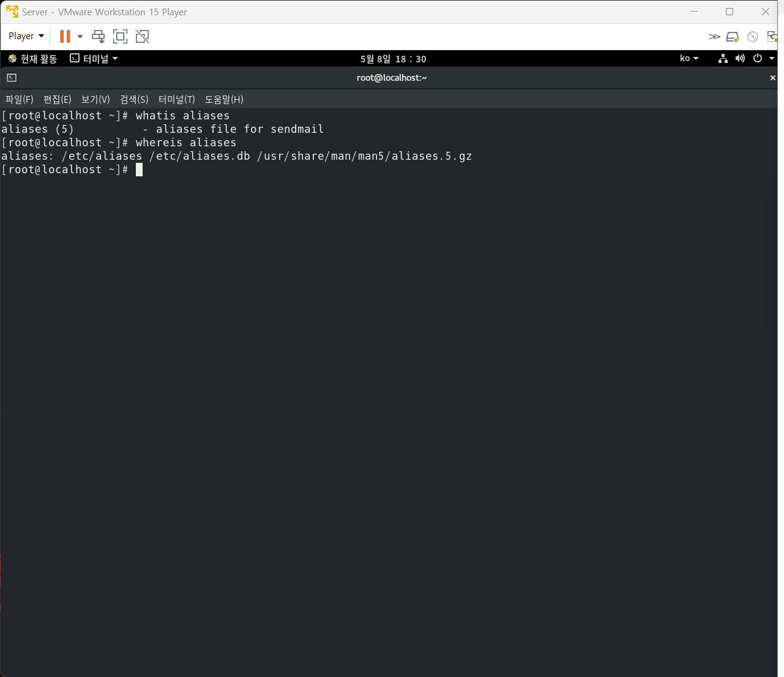
Task: Open the ko input language dropdown
Action: [689, 59]
